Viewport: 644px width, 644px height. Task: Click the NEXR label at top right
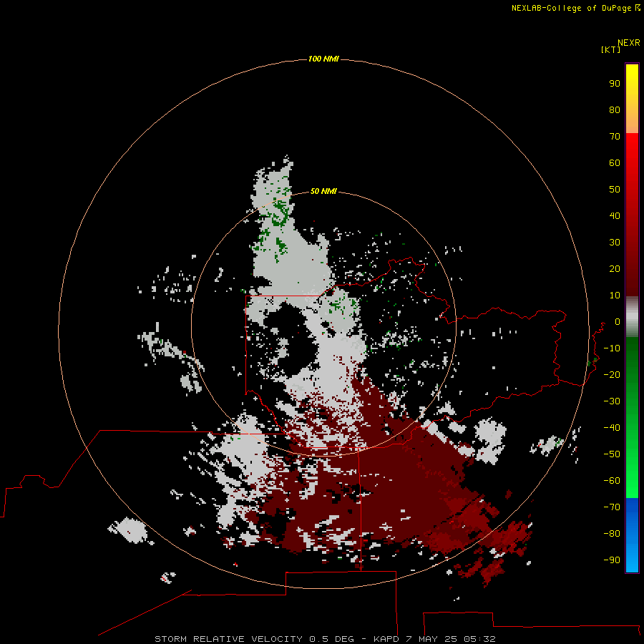pos(628,43)
